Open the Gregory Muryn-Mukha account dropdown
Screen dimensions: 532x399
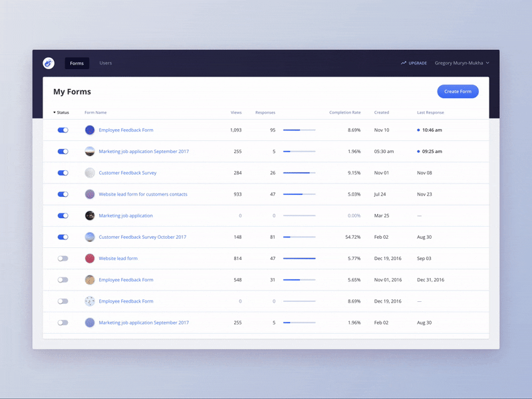(462, 63)
